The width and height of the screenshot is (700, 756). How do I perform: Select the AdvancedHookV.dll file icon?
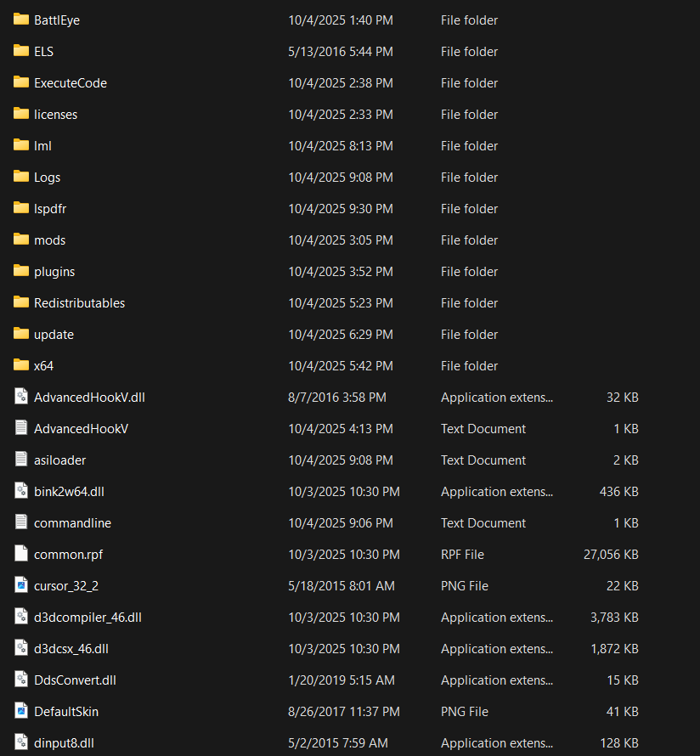coord(20,397)
